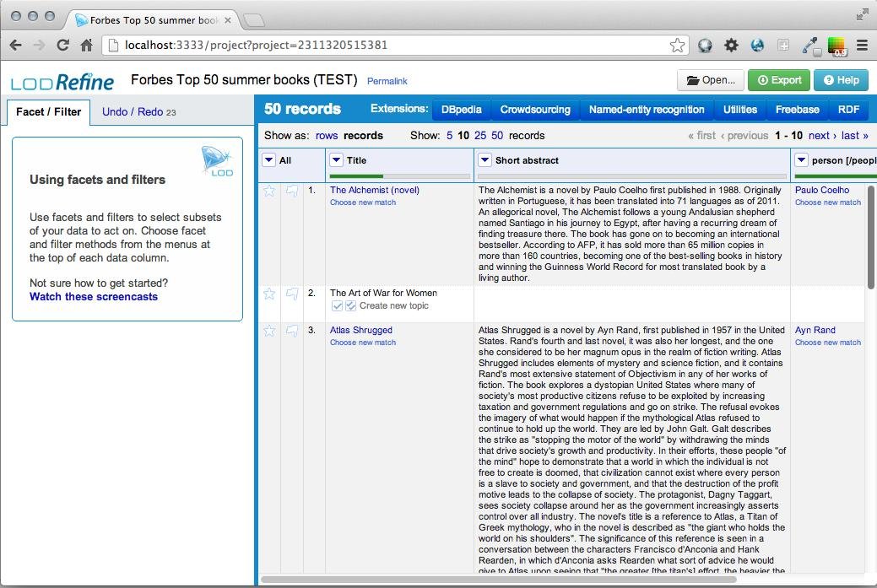
Task: Show 50 records per page
Action: click(497, 135)
